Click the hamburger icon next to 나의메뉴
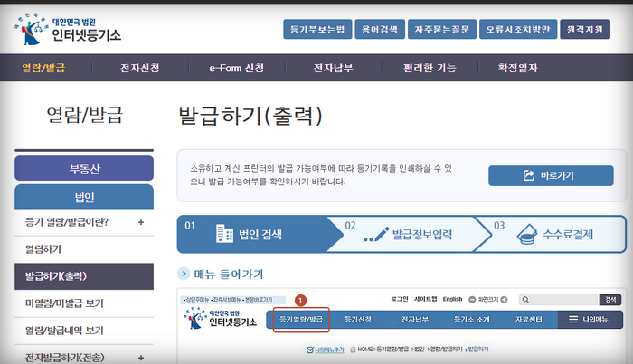This screenshot has height=364, width=633. pyautogui.click(x=572, y=319)
